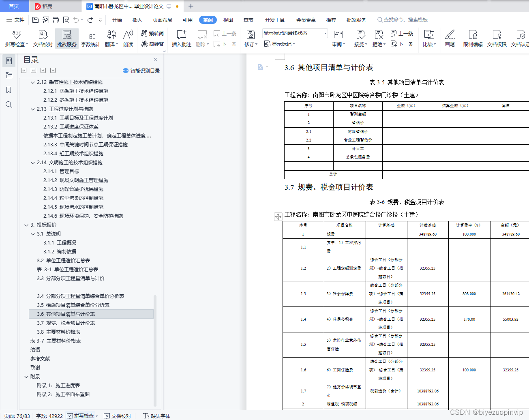Select the 画笔 pen tool

click(450, 39)
